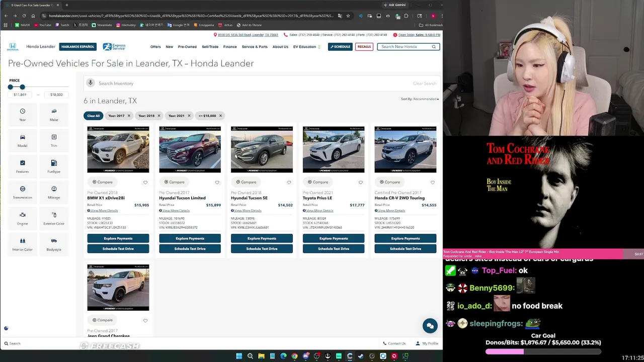Open the Sell/Trade menu
The image size is (644, 362).
pos(210,47)
